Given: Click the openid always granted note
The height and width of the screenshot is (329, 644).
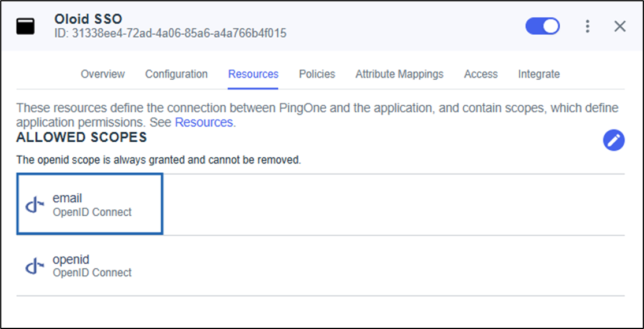Looking at the screenshot, I should point(158,160).
